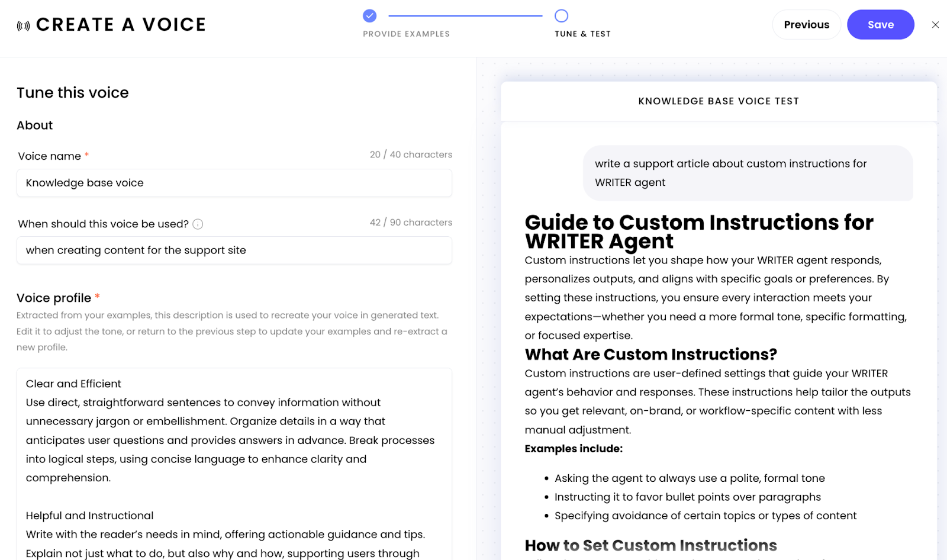Image resolution: width=947 pixels, height=560 pixels.
Task: Click the 'Clear and Efficient' line in profile
Action: 73,384
